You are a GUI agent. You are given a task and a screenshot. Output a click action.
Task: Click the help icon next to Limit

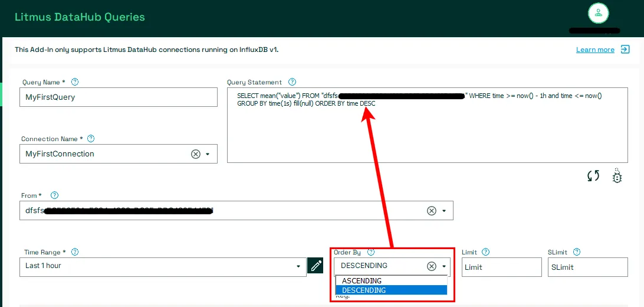(x=485, y=252)
